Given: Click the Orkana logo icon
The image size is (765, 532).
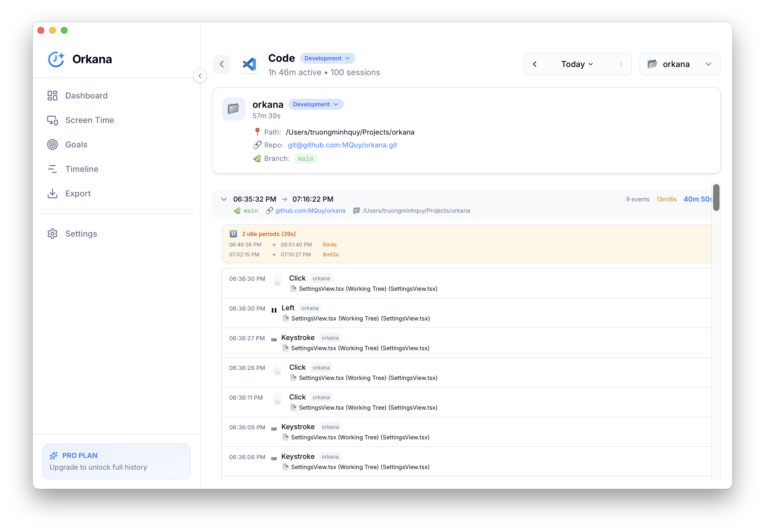Looking at the screenshot, I should (x=56, y=59).
